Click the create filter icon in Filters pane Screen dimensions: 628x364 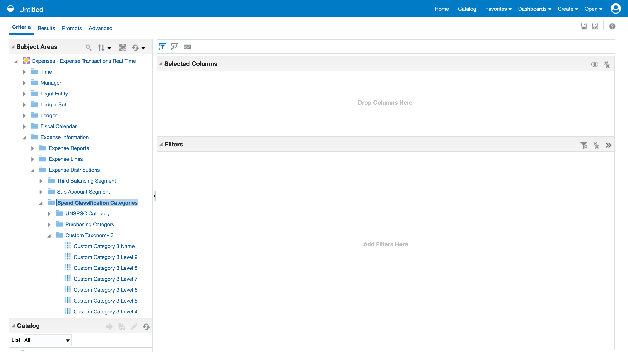[584, 145]
